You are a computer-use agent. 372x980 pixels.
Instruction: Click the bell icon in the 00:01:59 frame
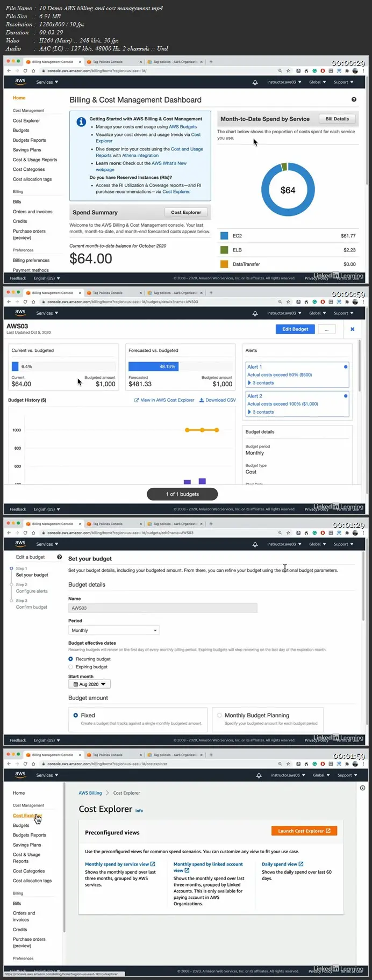click(259, 775)
